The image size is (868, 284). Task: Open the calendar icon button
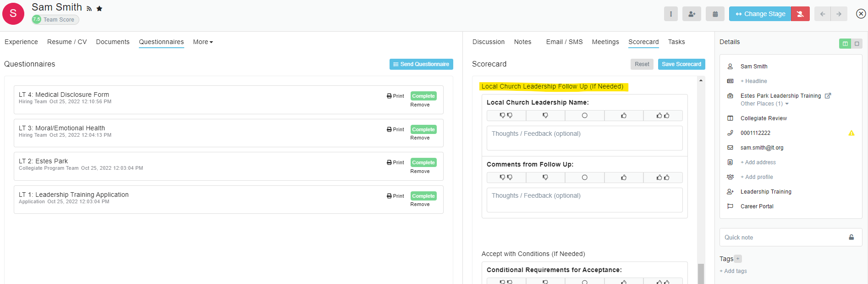pyautogui.click(x=715, y=14)
